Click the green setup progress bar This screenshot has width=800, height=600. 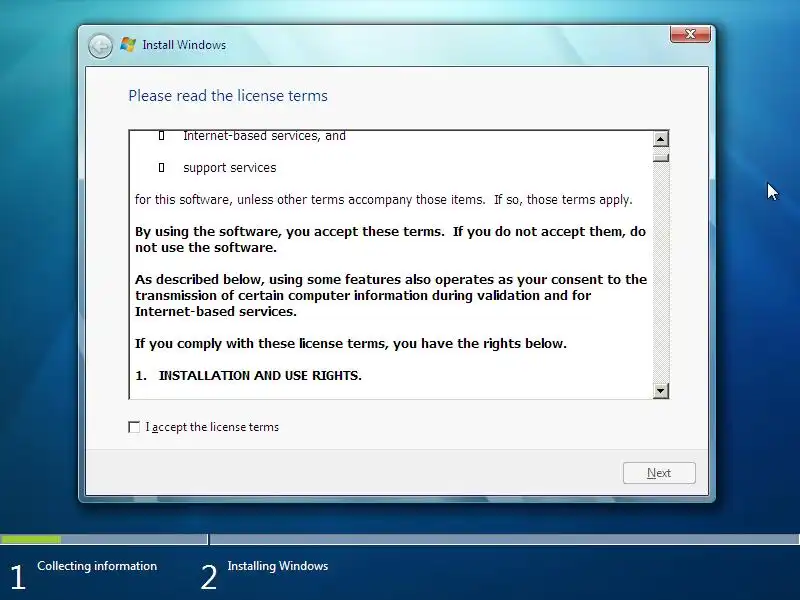click(x=31, y=539)
